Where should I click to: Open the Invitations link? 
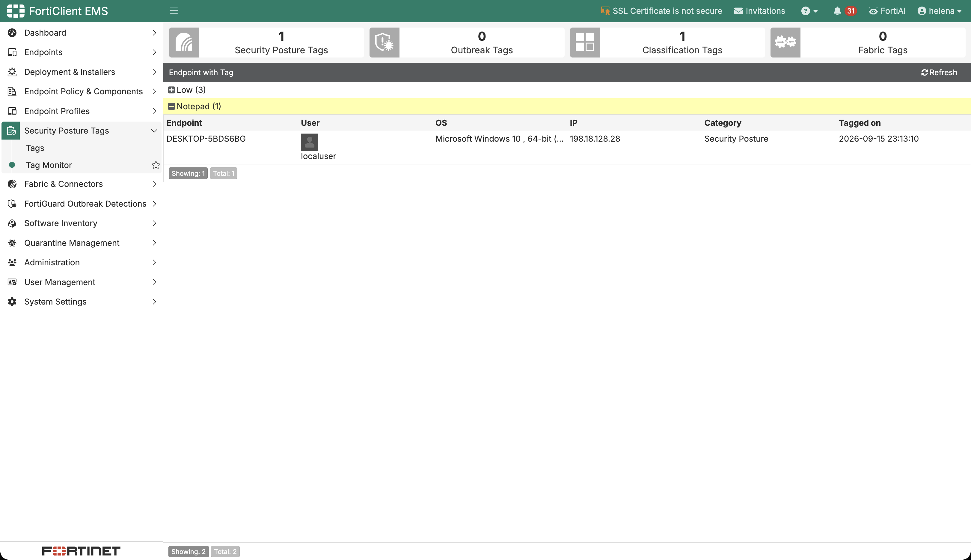click(x=759, y=11)
